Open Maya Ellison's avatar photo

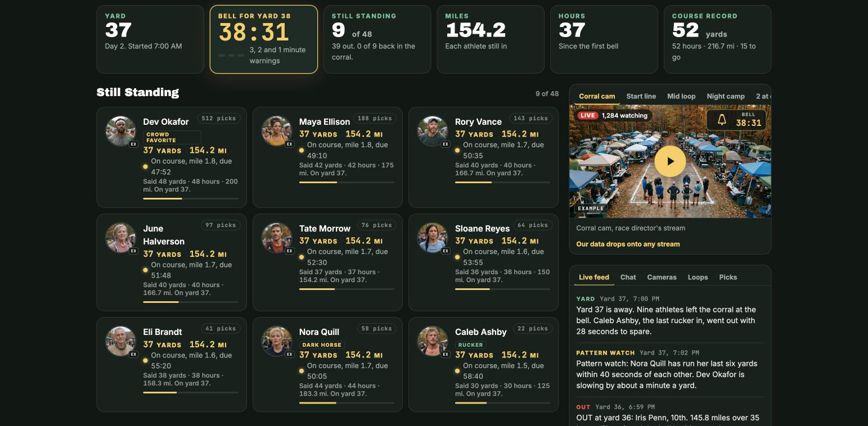[277, 131]
